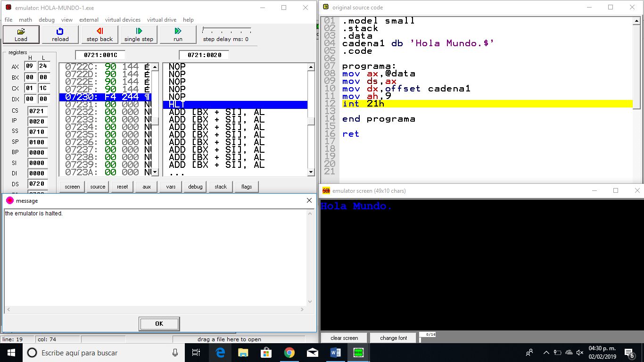
Task: Click the stack button
Action: [221, 187]
